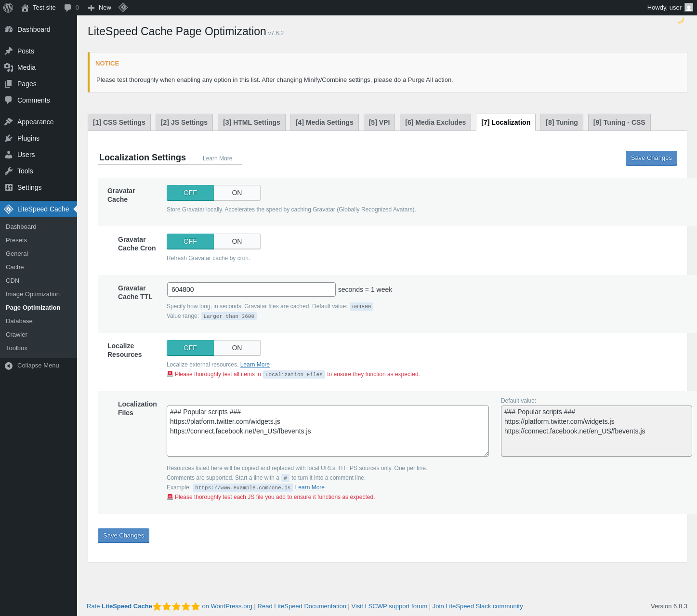Open the New content dropdown
697x616 pixels.
click(100, 8)
